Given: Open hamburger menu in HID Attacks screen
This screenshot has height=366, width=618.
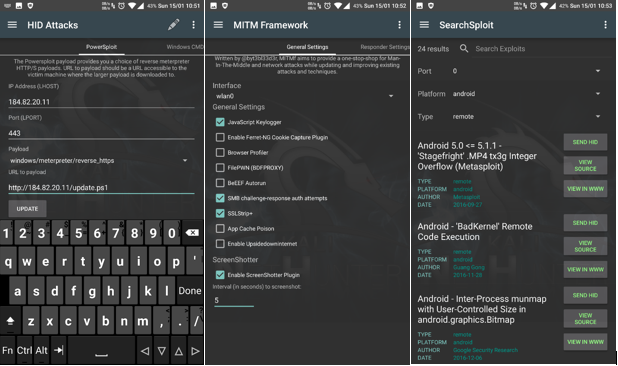Looking at the screenshot, I should tap(12, 25).
